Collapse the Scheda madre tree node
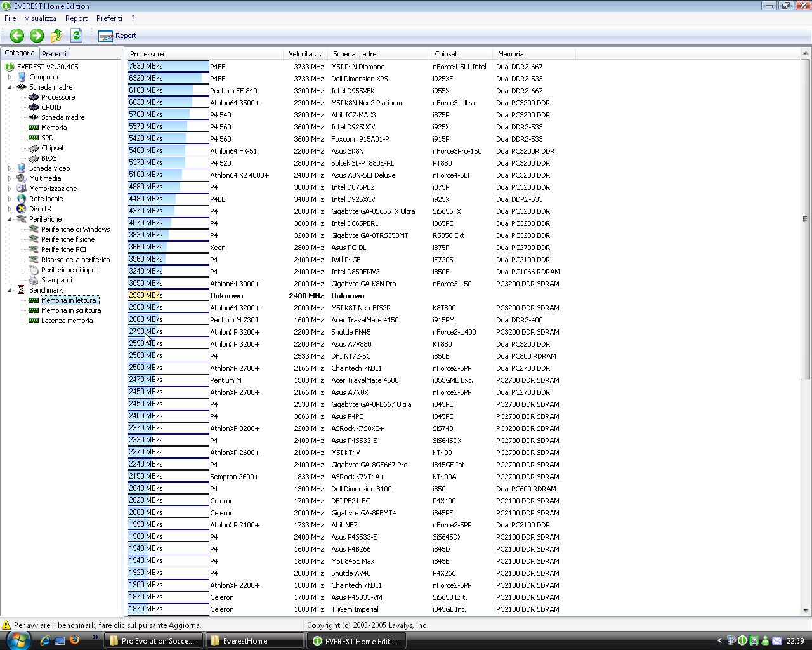812x650 pixels. point(10,87)
